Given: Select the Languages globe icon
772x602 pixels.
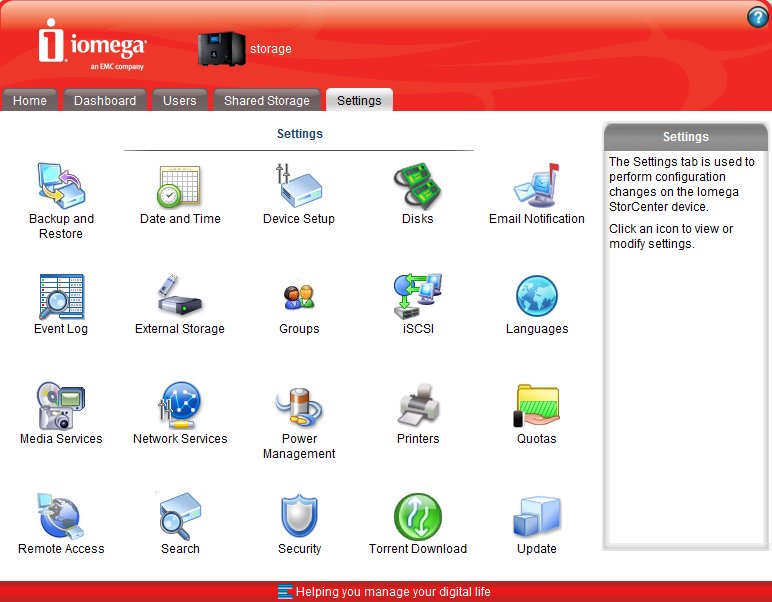Looking at the screenshot, I should click(537, 296).
